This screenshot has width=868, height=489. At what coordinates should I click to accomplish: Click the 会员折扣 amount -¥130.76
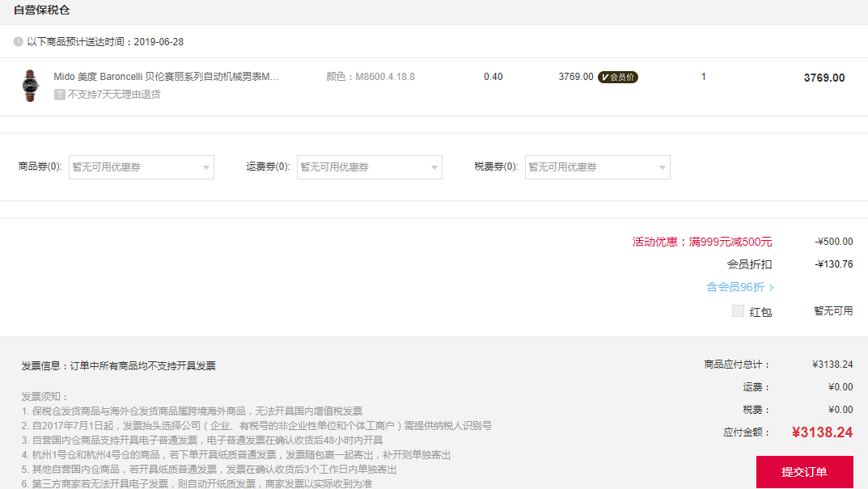click(834, 264)
